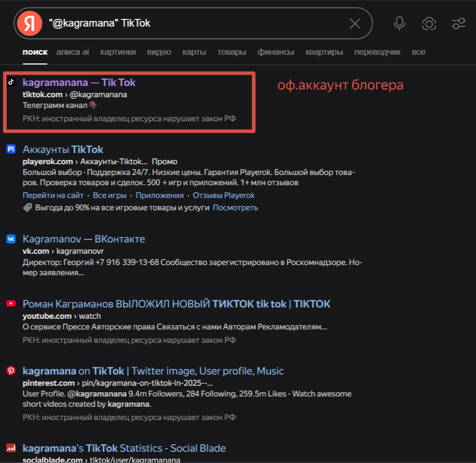Open Kagramanov — ВКонтакте result link
Viewport: 476px width, 463px height.
[x=84, y=239]
